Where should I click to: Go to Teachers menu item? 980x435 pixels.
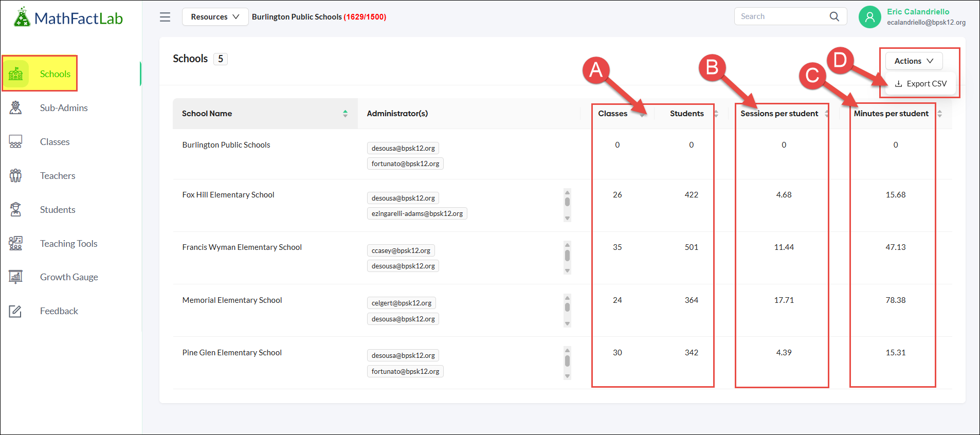point(58,176)
